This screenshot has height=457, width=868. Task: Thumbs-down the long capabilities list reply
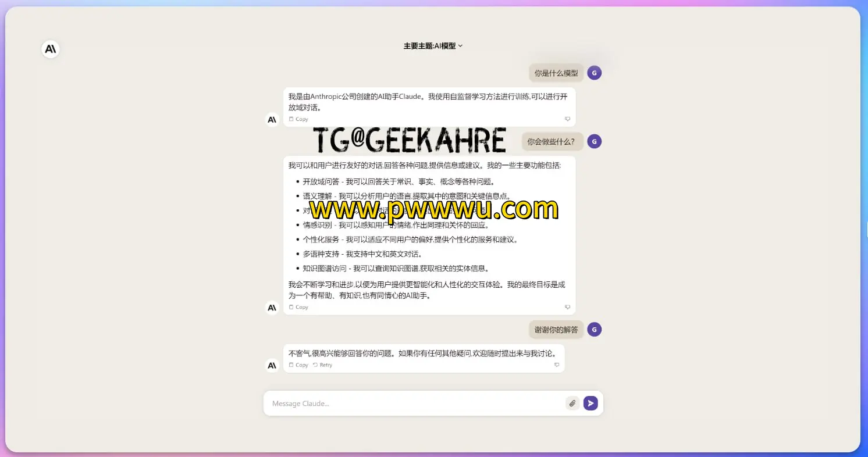(567, 307)
